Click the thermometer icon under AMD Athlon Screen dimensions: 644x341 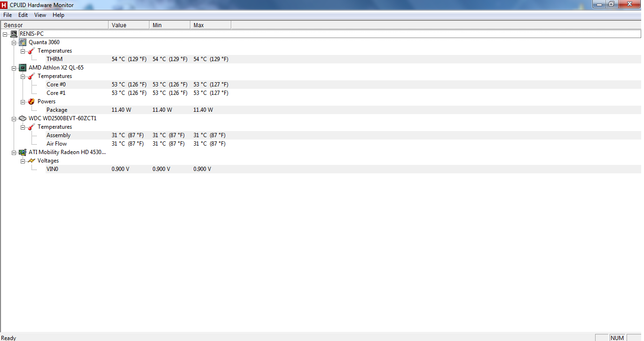click(31, 76)
